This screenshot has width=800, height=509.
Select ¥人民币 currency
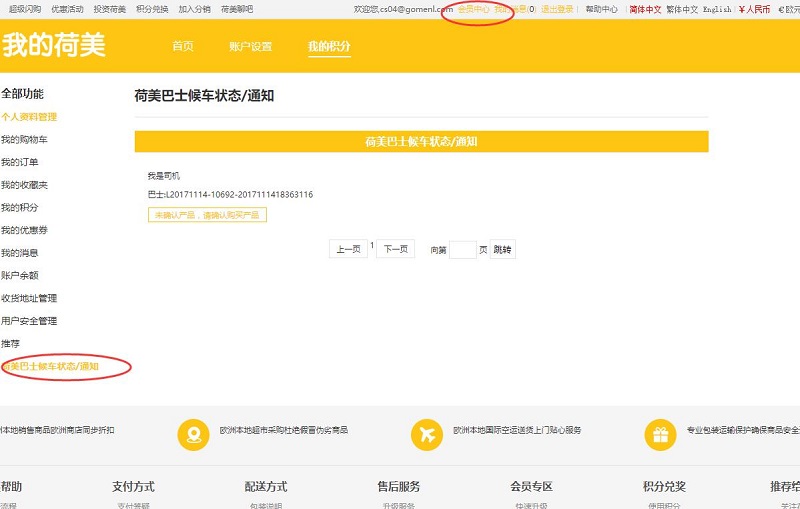[755, 9]
